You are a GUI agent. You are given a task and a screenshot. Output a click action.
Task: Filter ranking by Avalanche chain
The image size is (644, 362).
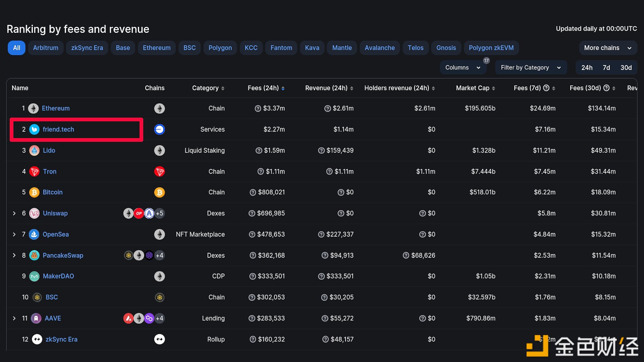point(380,48)
